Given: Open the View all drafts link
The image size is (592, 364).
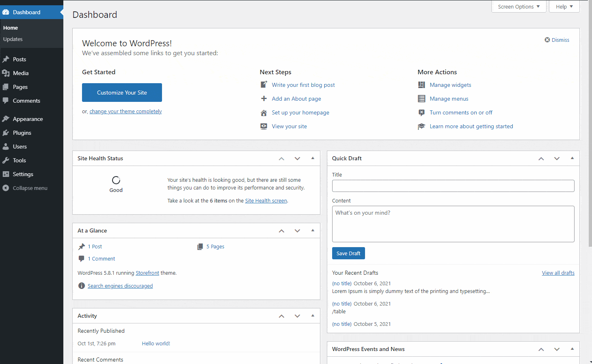Looking at the screenshot, I should point(558,273).
